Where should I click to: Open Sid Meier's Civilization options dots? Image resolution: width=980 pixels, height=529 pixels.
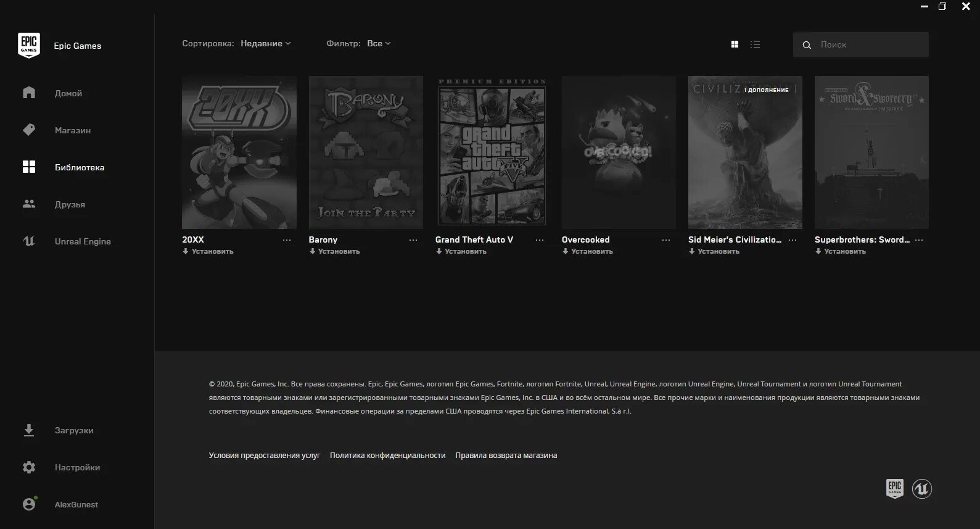pos(793,240)
